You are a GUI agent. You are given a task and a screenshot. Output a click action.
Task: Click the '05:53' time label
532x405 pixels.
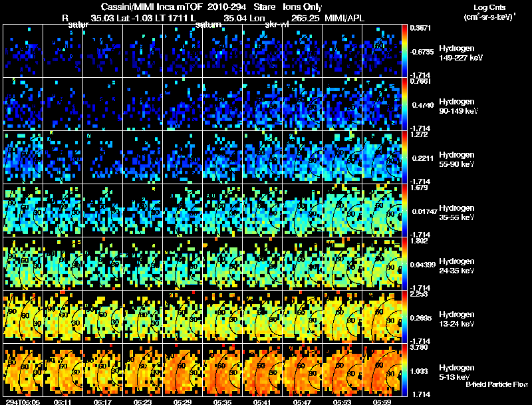[x=342, y=402]
